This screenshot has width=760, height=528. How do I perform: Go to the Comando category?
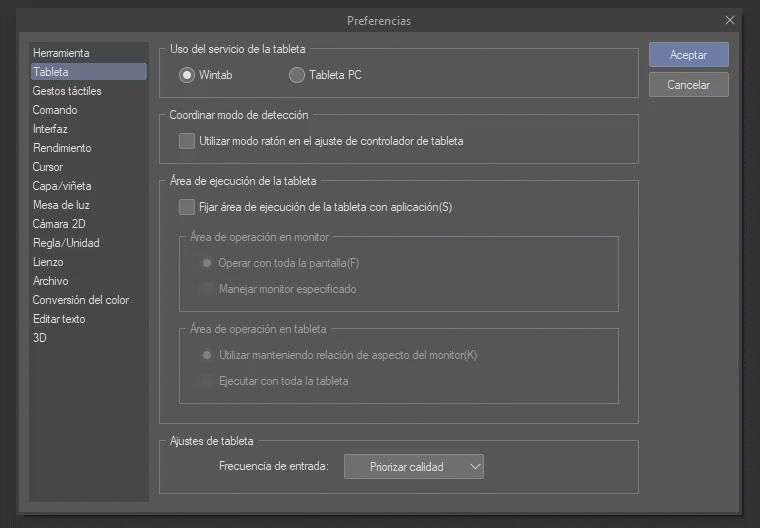pos(55,110)
